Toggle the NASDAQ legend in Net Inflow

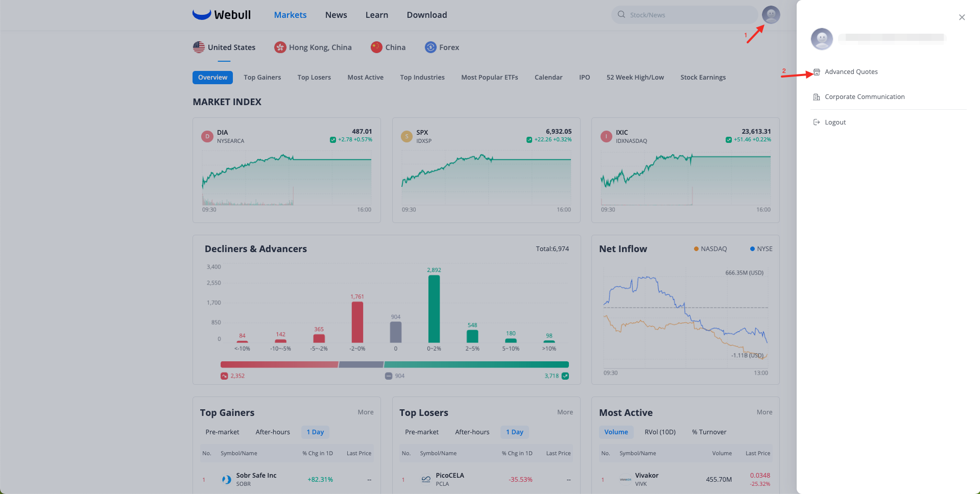[710, 249]
